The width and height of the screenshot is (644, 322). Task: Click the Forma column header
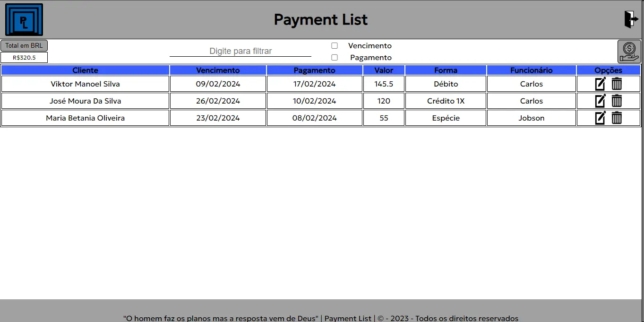click(x=446, y=70)
